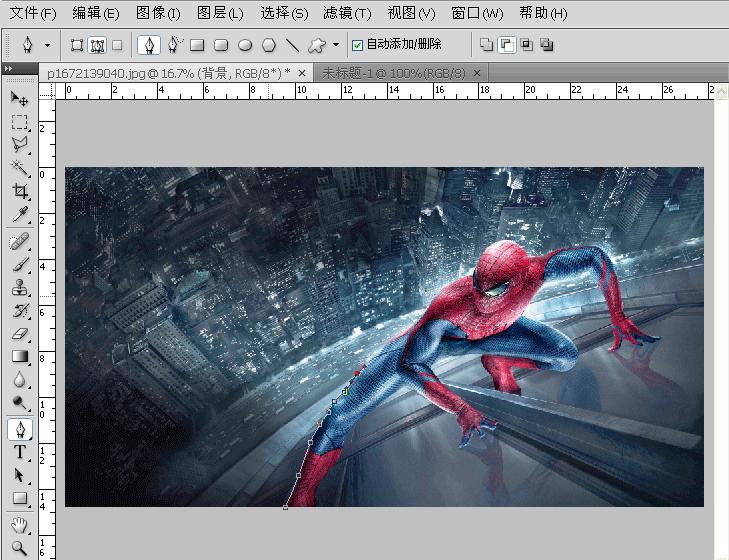Click the path anchor point below the image
The height and width of the screenshot is (560, 729).
coord(286,508)
